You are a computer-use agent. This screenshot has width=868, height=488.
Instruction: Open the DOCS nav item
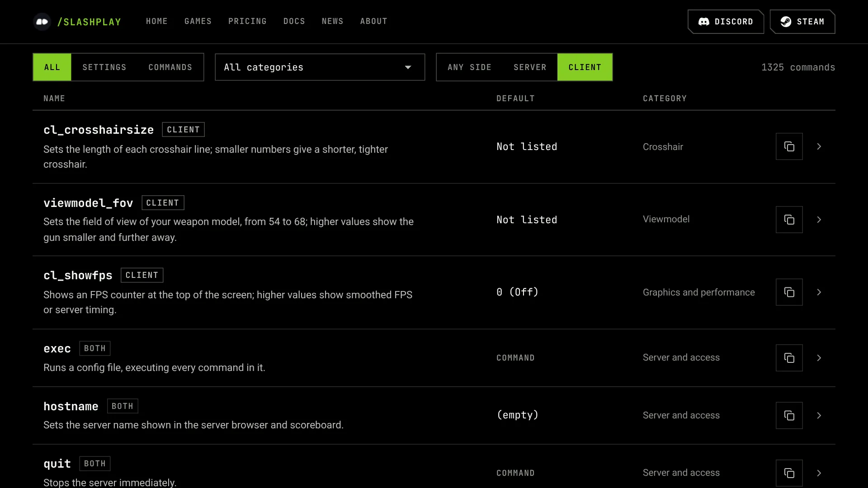point(294,21)
